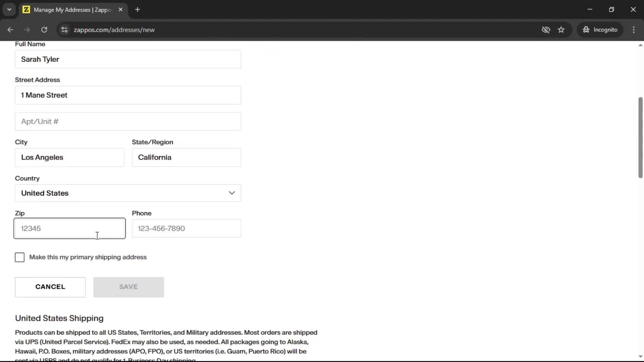Focus the Zip input field
This screenshot has width=644, height=362.
[x=69, y=229]
